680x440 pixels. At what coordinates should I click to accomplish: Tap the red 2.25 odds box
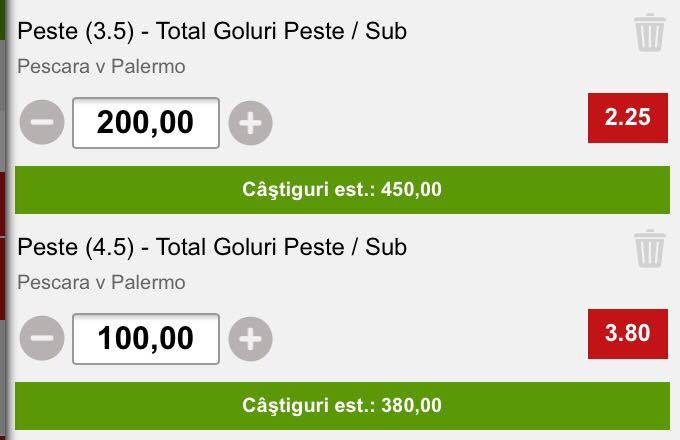628,117
